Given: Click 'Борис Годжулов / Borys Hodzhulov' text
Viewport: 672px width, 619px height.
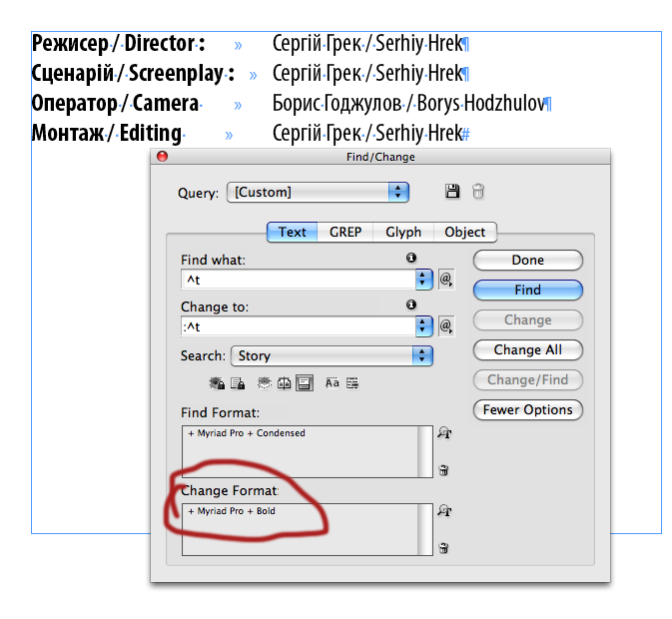Looking at the screenshot, I should [x=408, y=103].
